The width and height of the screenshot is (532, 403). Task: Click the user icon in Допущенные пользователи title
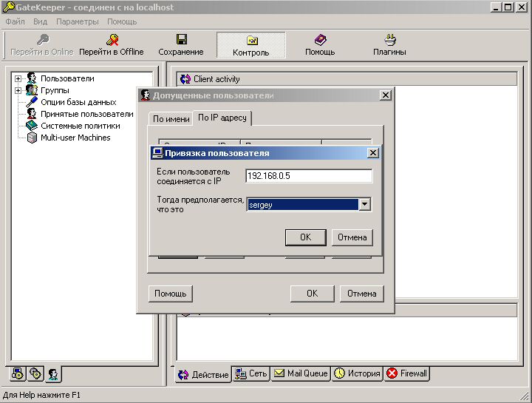[x=146, y=95]
